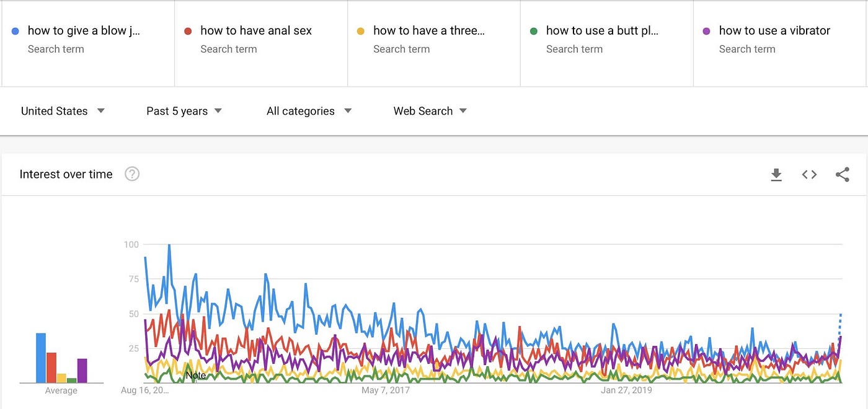The width and height of the screenshot is (868, 409).
Task: Open the Interest over time help tooltip
Action: pyautogui.click(x=132, y=174)
